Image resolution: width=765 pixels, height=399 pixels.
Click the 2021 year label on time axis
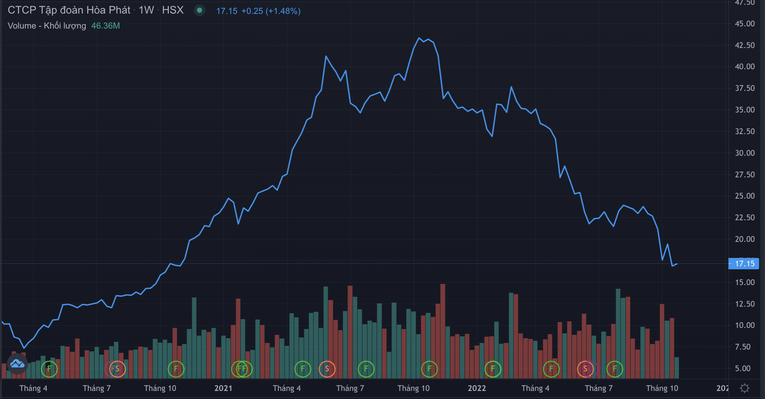pyautogui.click(x=223, y=388)
